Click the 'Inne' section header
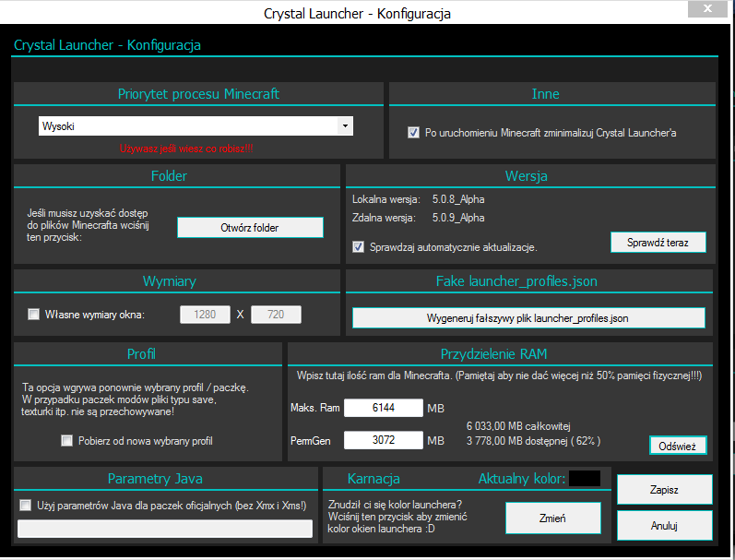This screenshot has width=735, height=560. [x=545, y=94]
